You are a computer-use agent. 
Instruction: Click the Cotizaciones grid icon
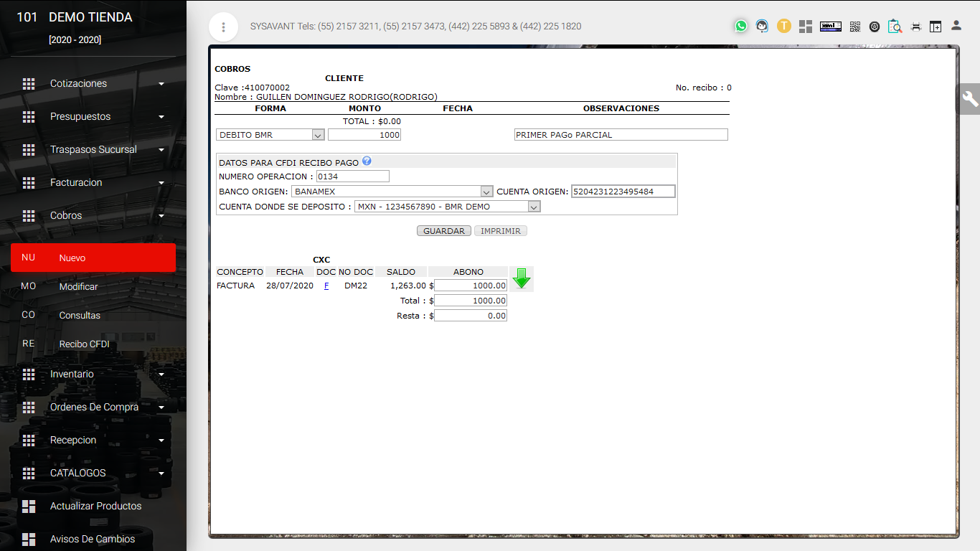coord(29,84)
